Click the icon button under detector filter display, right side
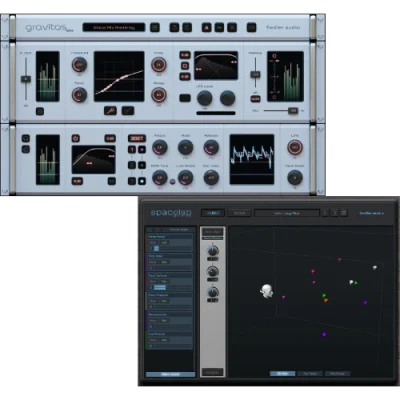The image size is (400, 400). pyautogui.click(x=112, y=181)
